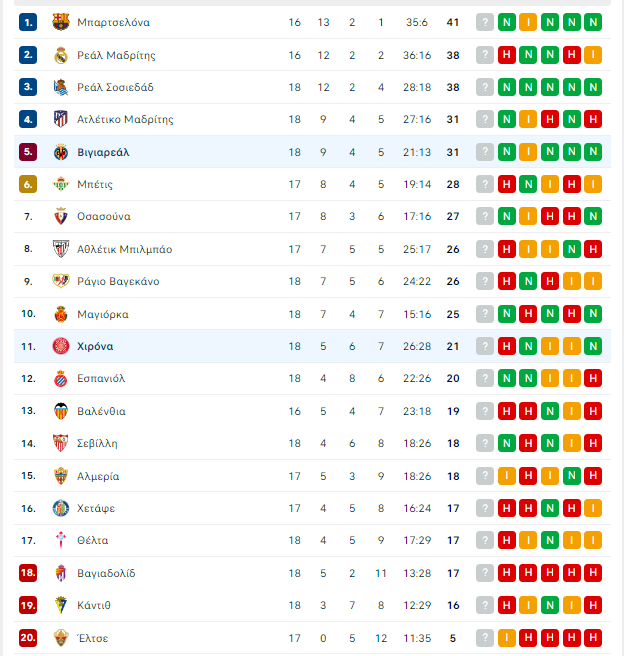Click the gold rank 6 badge for Μπέτις
The image size is (624, 656).
click(x=28, y=184)
